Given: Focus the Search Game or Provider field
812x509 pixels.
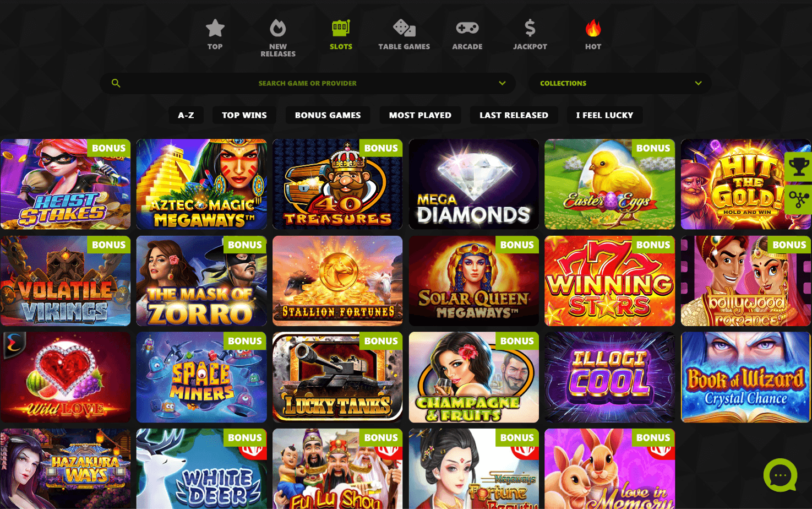Looking at the screenshot, I should pyautogui.click(x=308, y=83).
